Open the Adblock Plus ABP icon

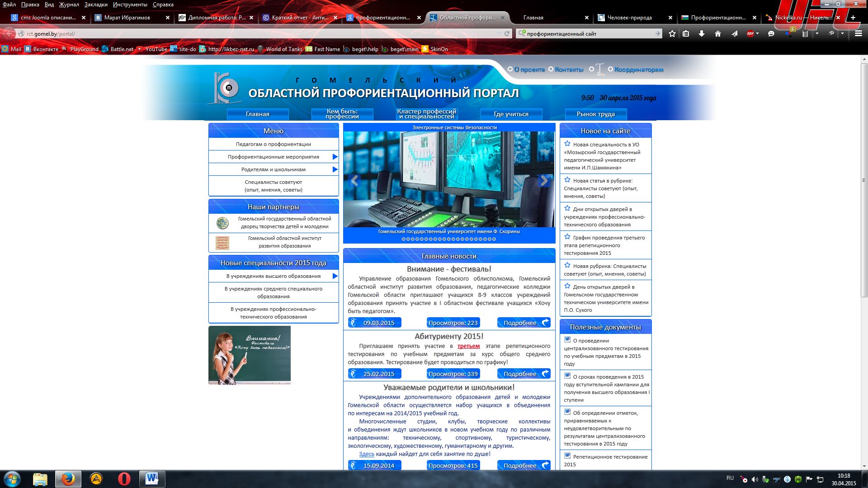[750, 34]
